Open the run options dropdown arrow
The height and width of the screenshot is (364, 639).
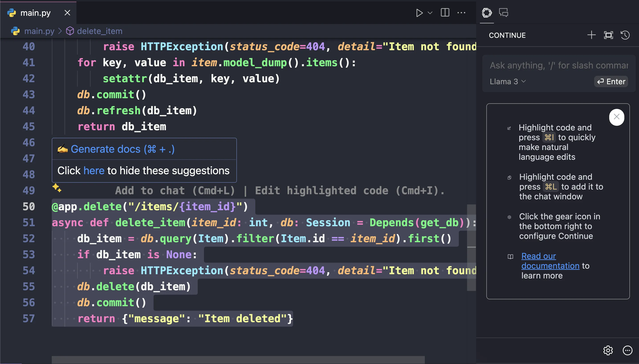pyautogui.click(x=430, y=13)
